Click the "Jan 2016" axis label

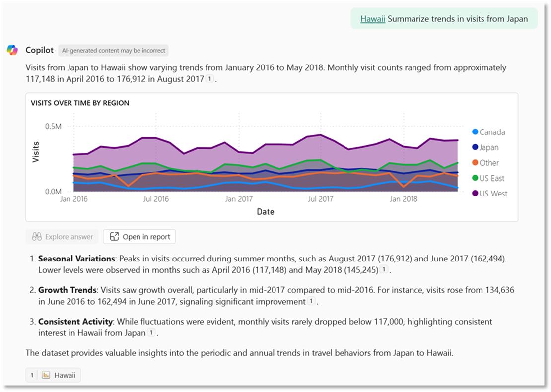(x=74, y=199)
